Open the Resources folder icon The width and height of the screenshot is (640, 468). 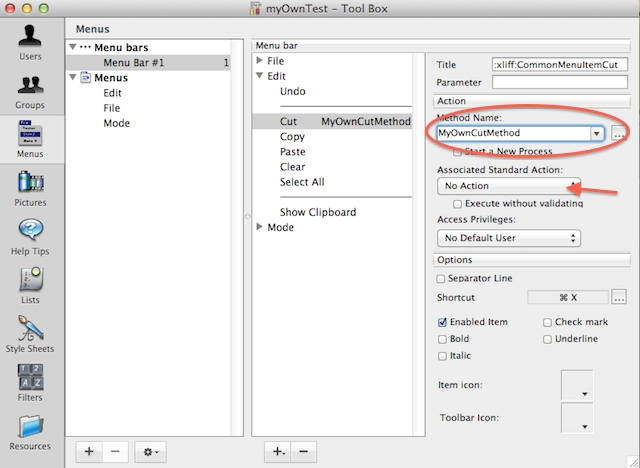(30, 430)
